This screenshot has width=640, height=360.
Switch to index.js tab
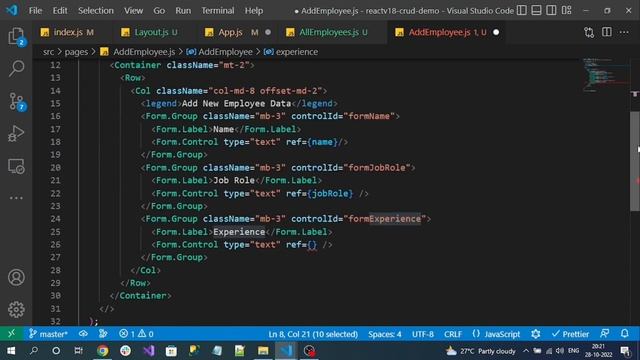(x=67, y=32)
